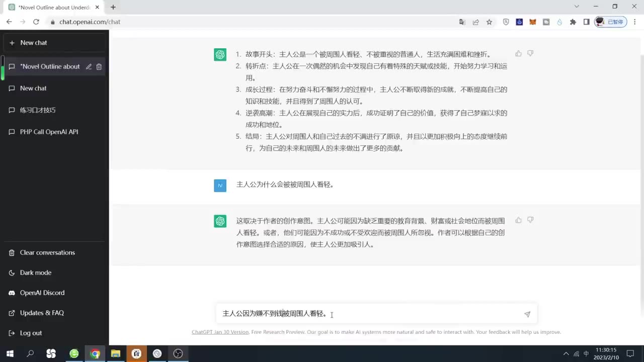Open the PHP Call OpenAI API conversation
The image size is (644, 362).
[x=54, y=132]
